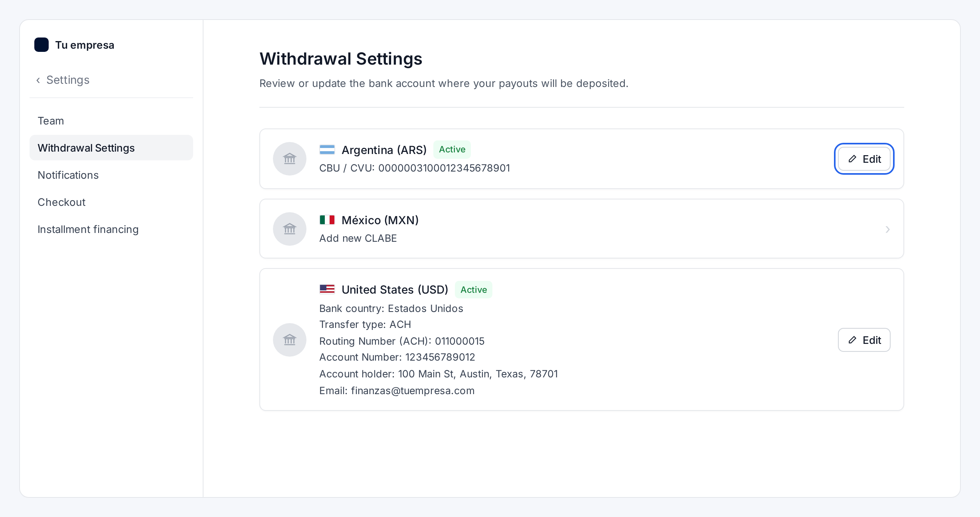Click the bank icon in México card
The width and height of the screenshot is (980, 517).
(290, 229)
